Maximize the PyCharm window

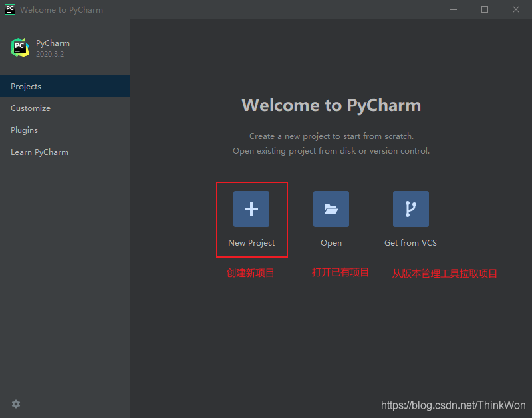pos(485,9)
